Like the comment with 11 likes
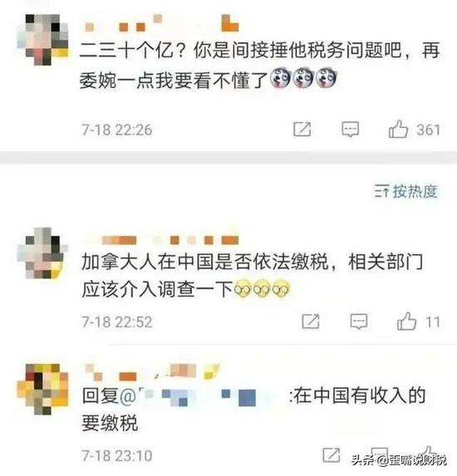 click(x=406, y=321)
